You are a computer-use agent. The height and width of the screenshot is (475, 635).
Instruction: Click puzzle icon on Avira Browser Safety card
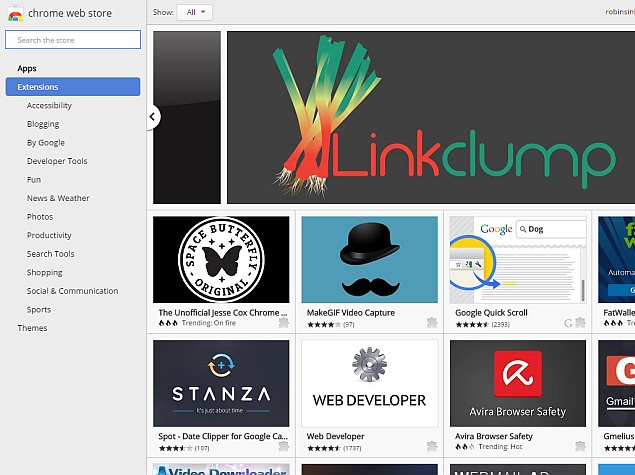(x=581, y=446)
